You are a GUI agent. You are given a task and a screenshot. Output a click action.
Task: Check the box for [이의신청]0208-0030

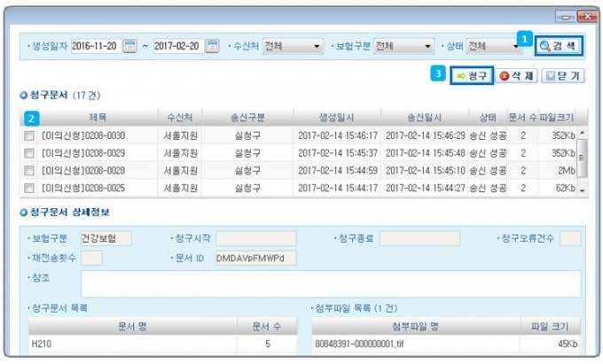click(x=30, y=136)
